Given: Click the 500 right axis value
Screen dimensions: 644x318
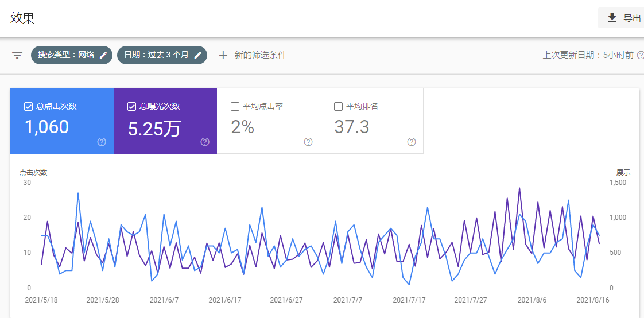Looking at the screenshot, I should tap(615, 252).
